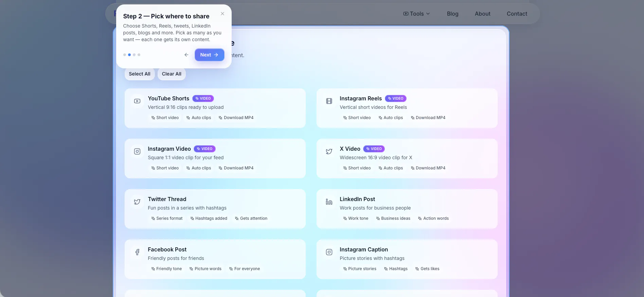Toggle the X Video option
This screenshot has height=297, width=644.
(407, 159)
